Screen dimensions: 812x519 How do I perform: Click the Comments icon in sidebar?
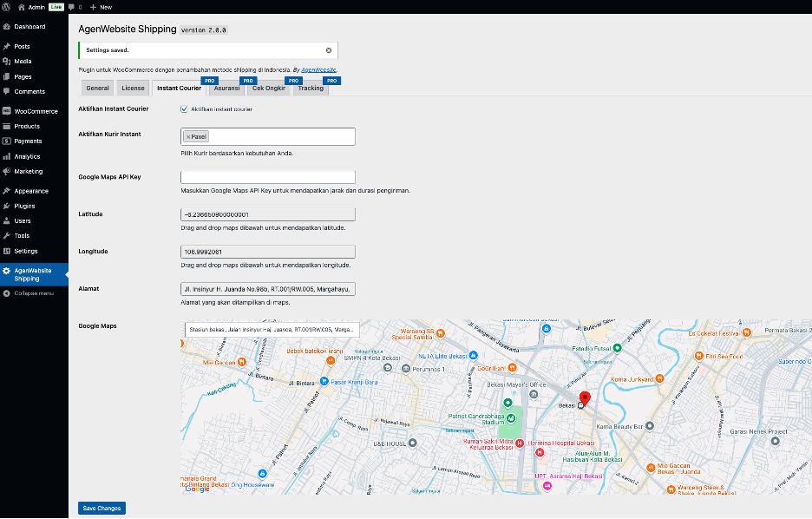click(6, 91)
